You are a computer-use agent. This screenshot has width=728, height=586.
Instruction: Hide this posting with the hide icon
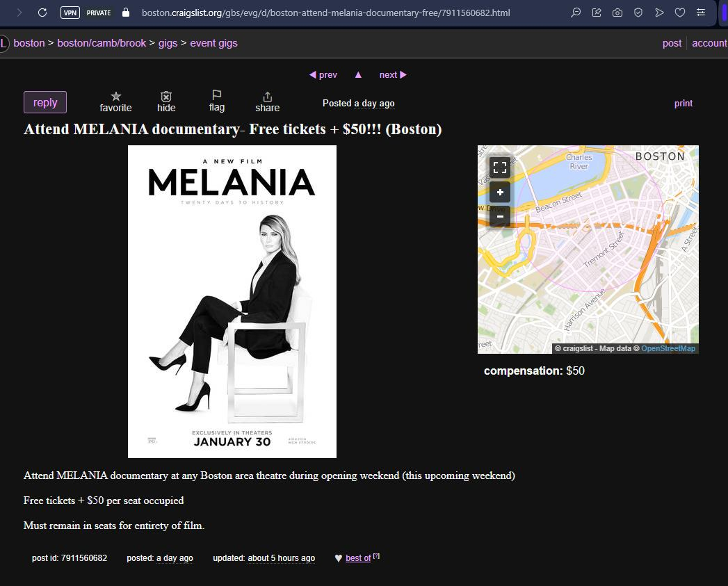pos(166,97)
